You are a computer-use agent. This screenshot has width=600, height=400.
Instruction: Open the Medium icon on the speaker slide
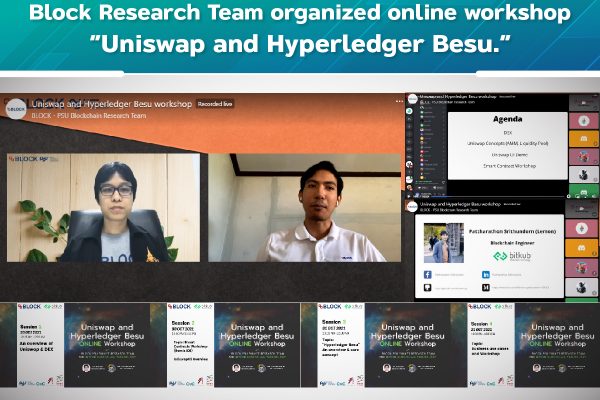pos(486,287)
